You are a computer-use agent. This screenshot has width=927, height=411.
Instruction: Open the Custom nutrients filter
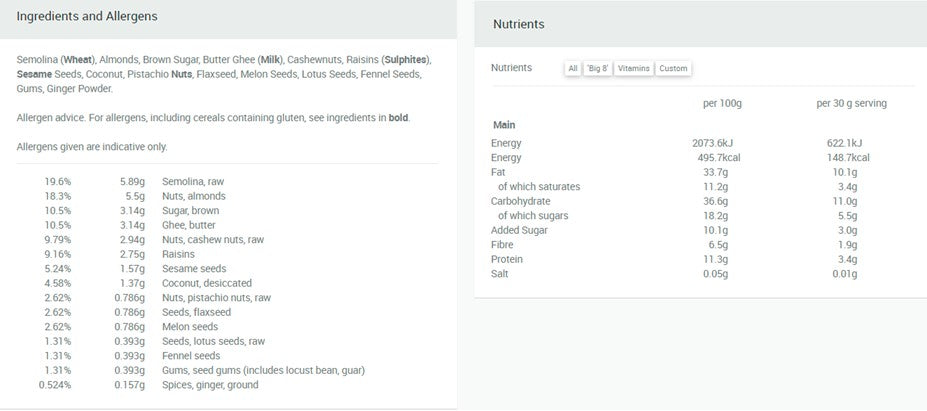point(673,69)
